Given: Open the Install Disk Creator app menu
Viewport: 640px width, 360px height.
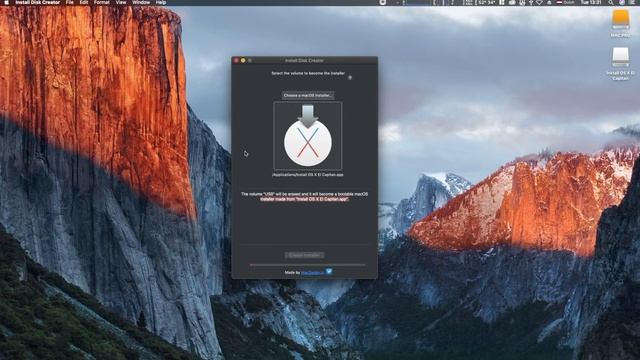Looking at the screenshot, I should (x=38, y=2).
